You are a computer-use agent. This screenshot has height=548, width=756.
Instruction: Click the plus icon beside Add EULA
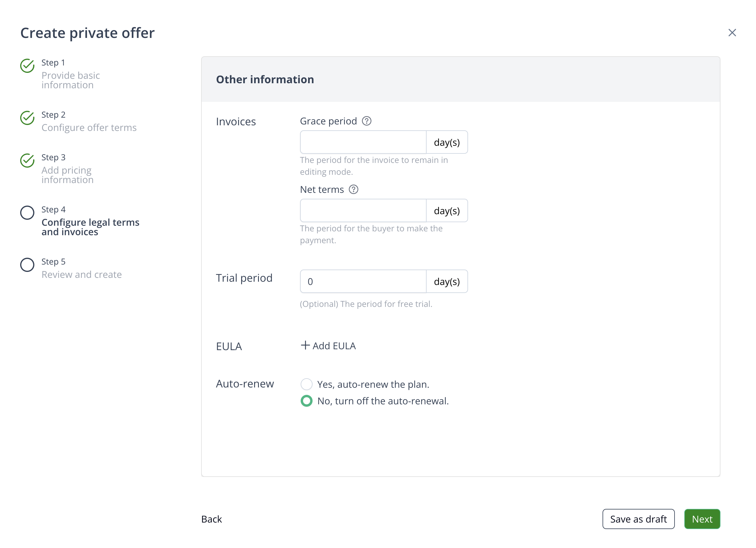[305, 345]
